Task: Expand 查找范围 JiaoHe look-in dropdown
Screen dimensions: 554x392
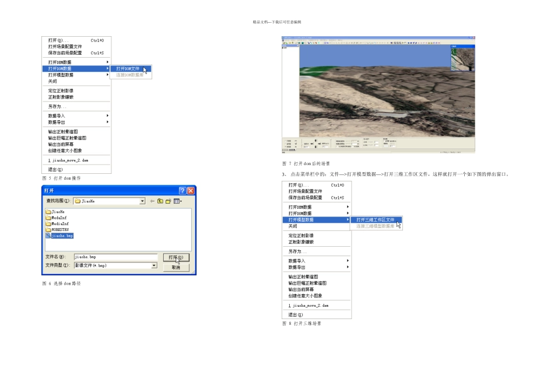Action: (142, 201)
